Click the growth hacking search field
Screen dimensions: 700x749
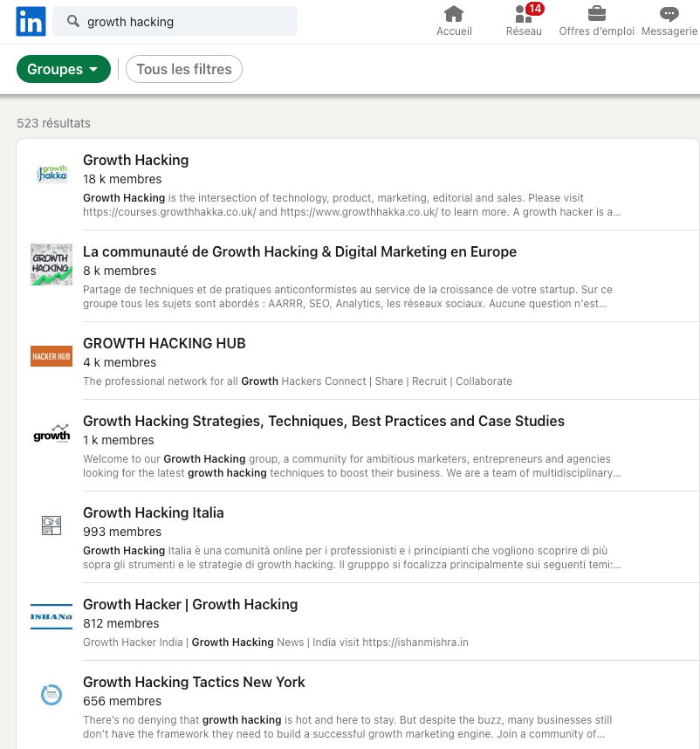[175, 21]
